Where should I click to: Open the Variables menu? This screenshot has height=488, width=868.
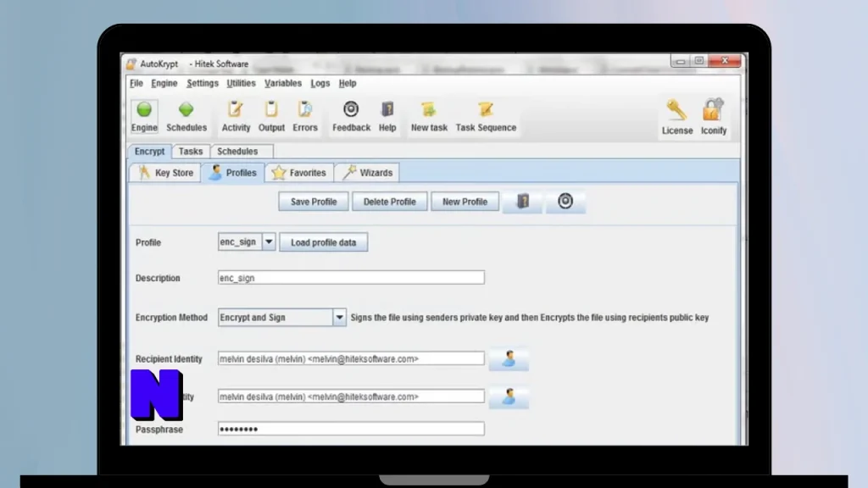click(x=283, y=83)
